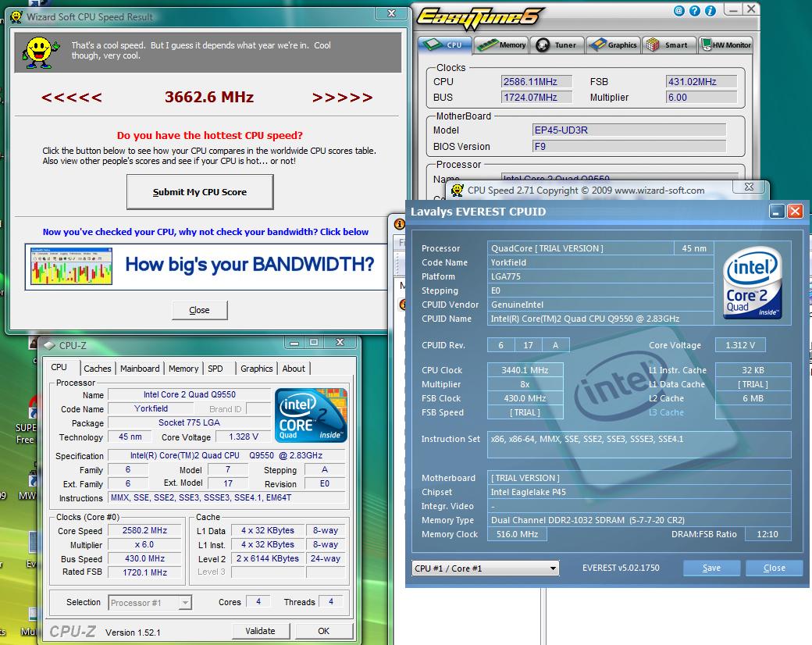
Task: Open EasyTune6 Graphics tab
Action: (614, 45)
